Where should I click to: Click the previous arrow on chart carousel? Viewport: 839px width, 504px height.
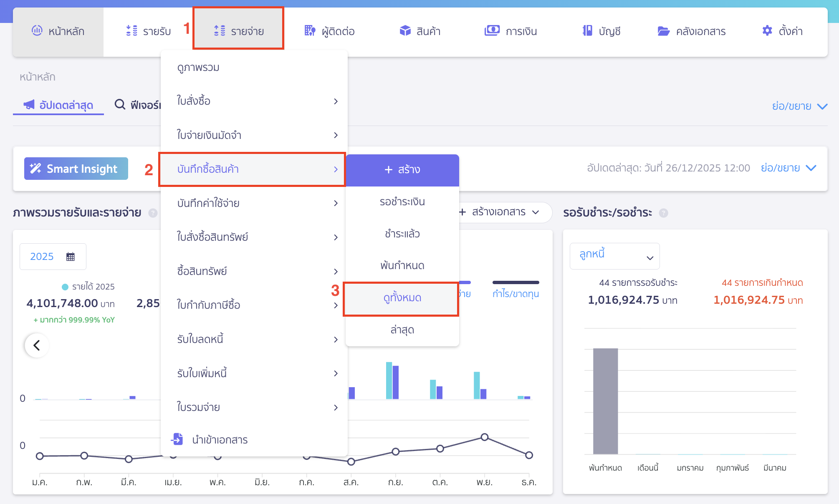tap(37, 345)
